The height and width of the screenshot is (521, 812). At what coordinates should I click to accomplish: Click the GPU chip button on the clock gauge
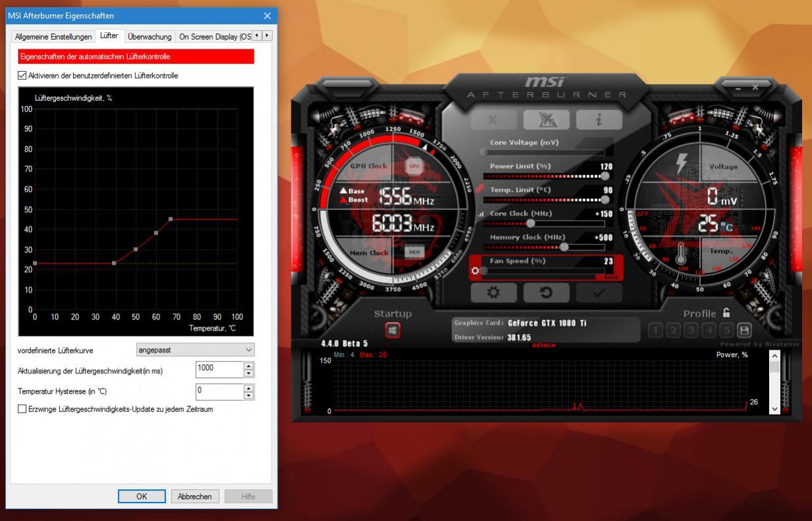pos(415,166)
